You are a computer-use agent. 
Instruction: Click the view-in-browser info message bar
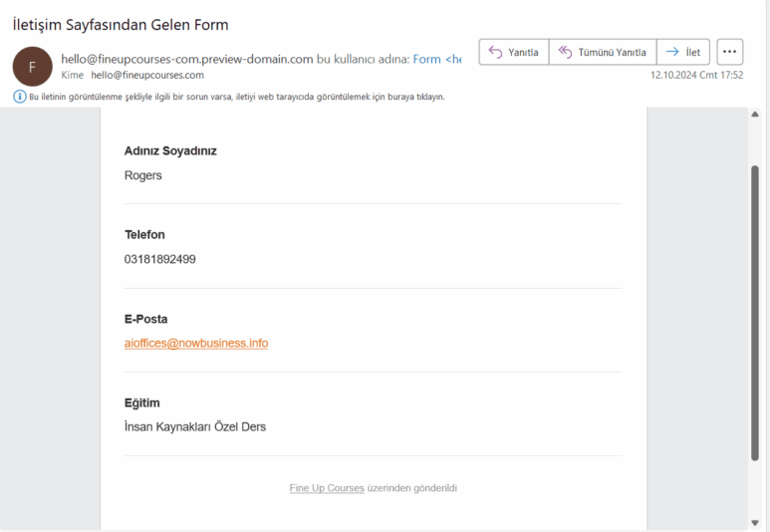pos(239,97)
